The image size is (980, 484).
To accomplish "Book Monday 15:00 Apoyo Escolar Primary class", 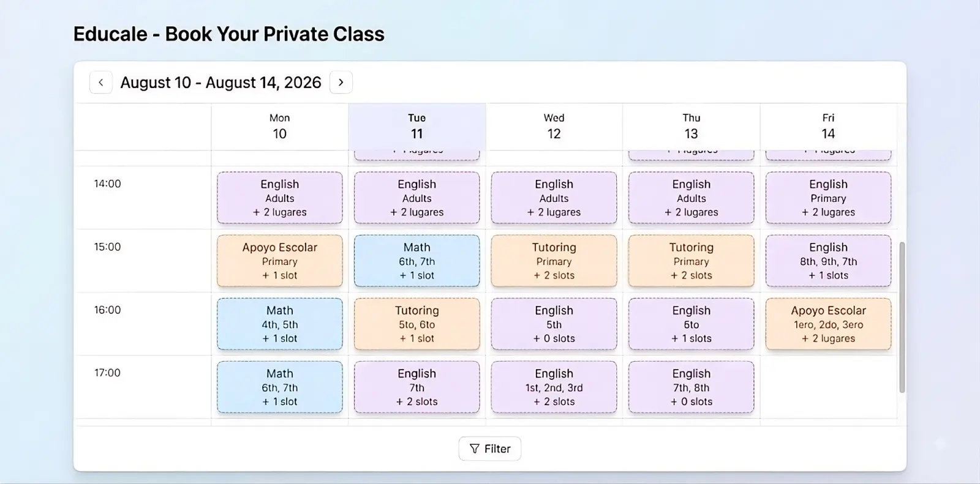I will point(280,261).
